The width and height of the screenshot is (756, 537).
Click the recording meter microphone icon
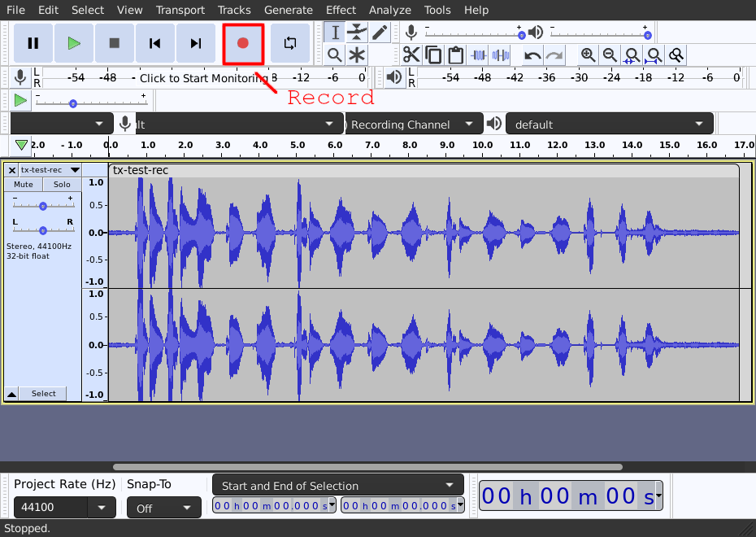click(x=20, y=77)
